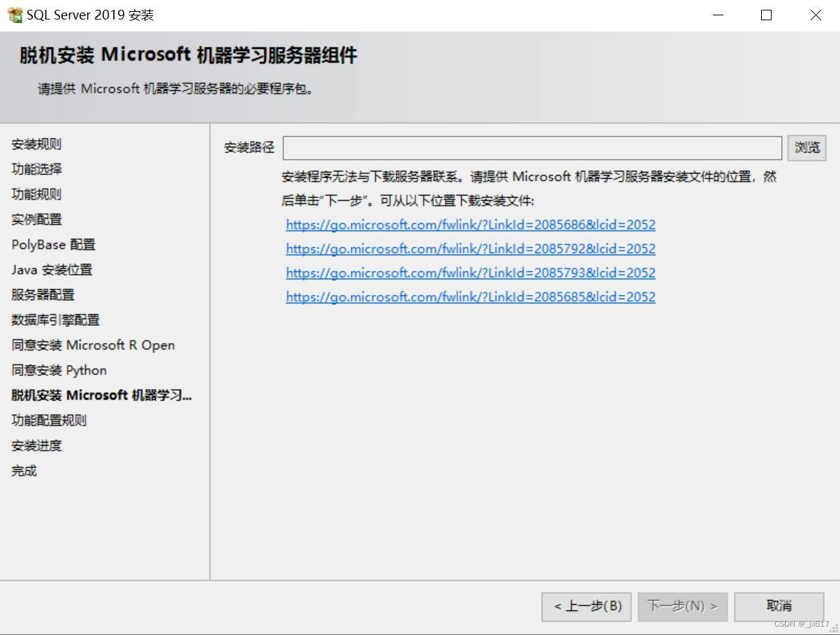Screen dimensions: 840x635
Task: Select the 安装规则 step in the sidebar
Action: tap(36, 144)
